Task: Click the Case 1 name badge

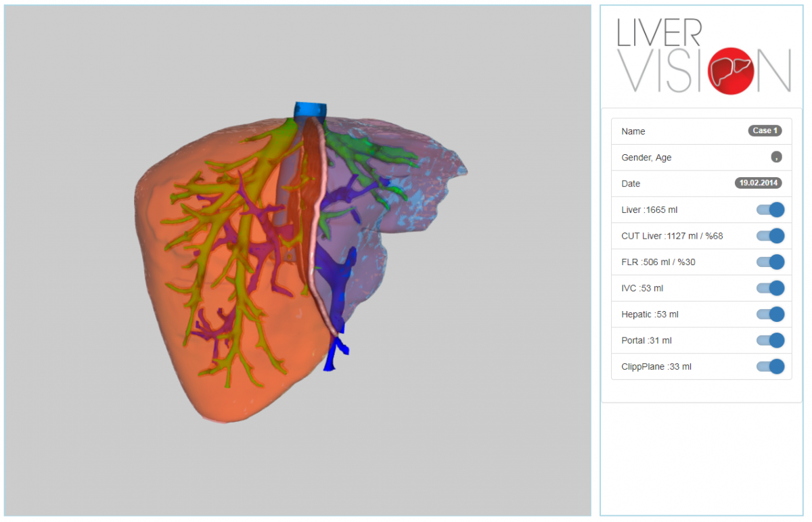Action: [x=765, y=131]
